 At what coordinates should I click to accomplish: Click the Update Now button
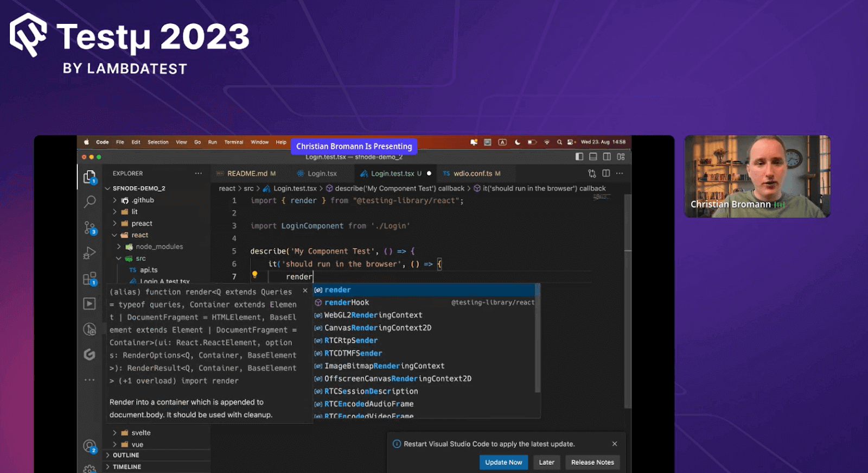click(503, 462)
